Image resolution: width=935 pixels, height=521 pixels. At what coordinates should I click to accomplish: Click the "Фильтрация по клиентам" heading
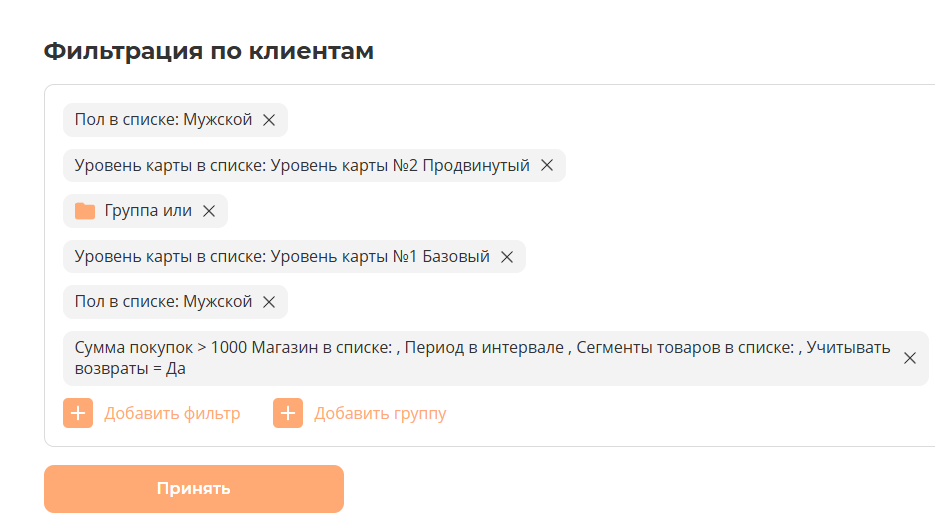[x=208, y=51]
